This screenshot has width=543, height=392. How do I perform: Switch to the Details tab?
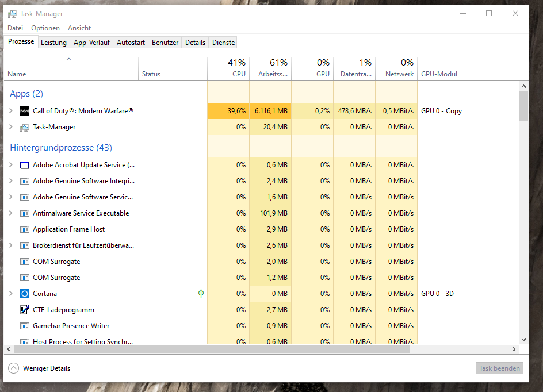195,42
